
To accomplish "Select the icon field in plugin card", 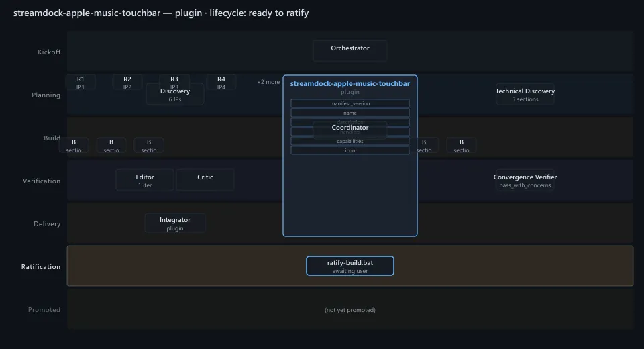I will click(350, 150).
